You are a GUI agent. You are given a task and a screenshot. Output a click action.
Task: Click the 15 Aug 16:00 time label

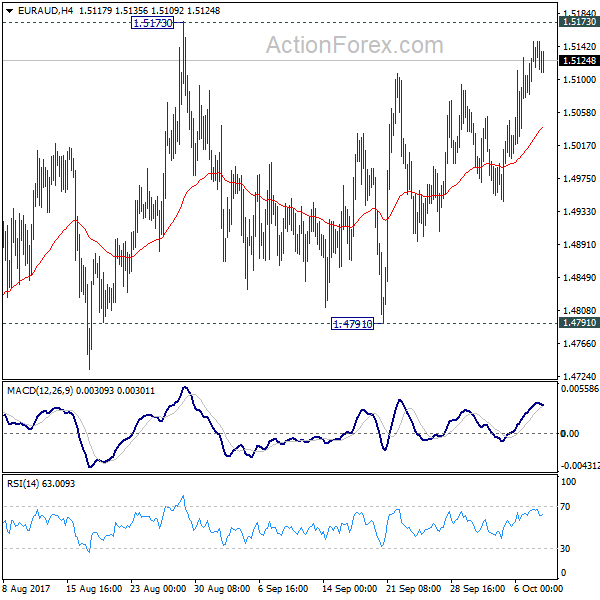point(94,588)
